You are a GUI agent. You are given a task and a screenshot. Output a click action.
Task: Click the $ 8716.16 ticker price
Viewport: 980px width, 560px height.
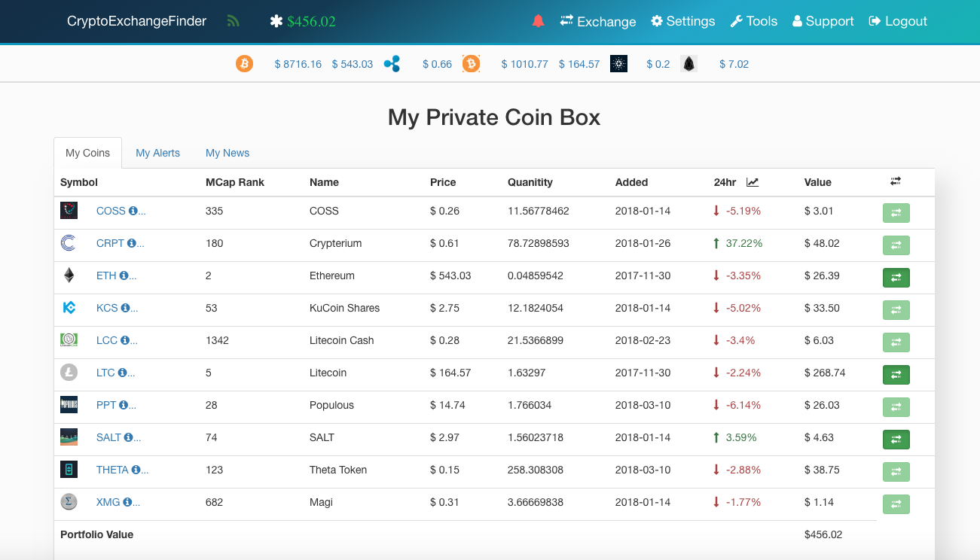[298, 64]
